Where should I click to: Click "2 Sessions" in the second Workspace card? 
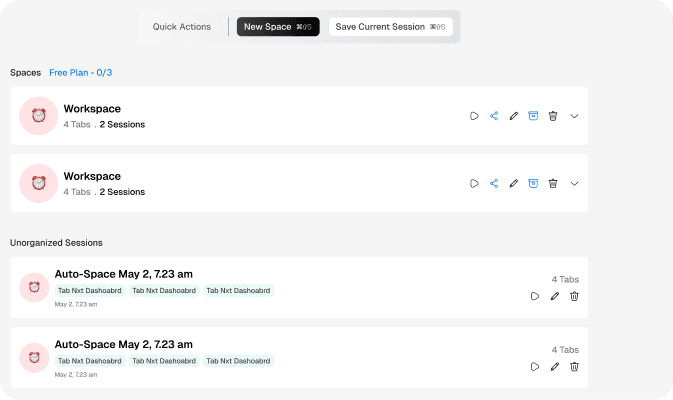coord(122,192)
